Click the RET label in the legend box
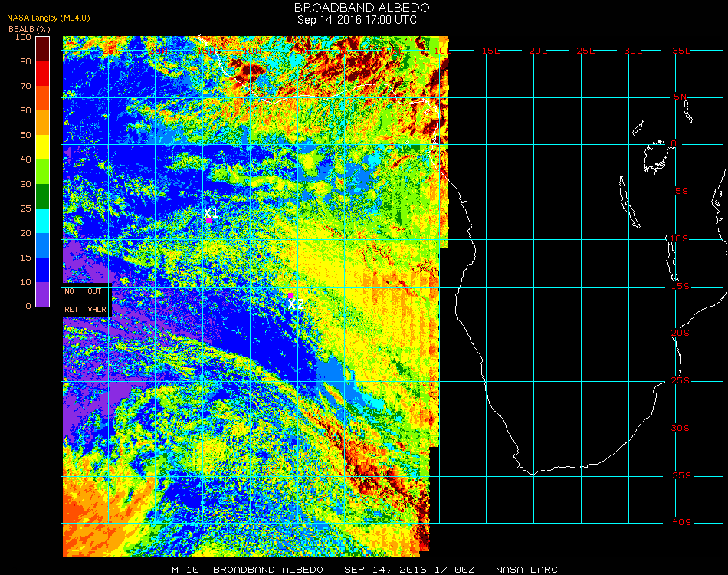 [71, 309]
